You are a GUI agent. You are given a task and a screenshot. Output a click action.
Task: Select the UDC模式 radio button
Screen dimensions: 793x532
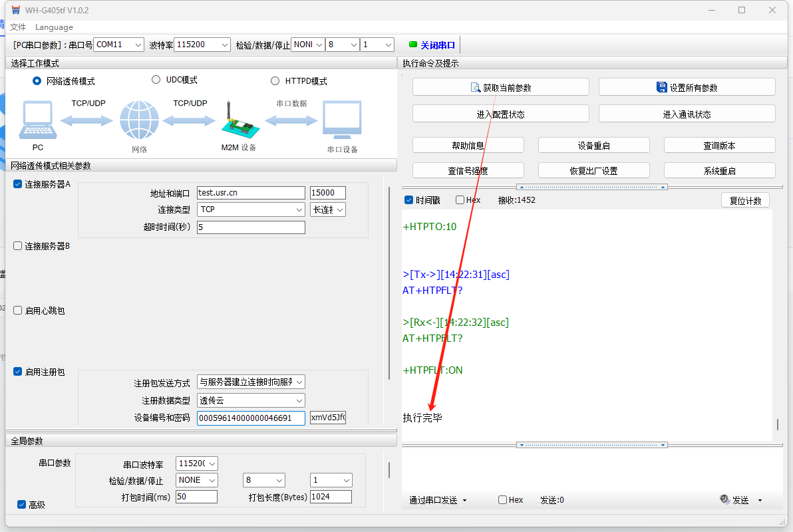coord(156,80)
